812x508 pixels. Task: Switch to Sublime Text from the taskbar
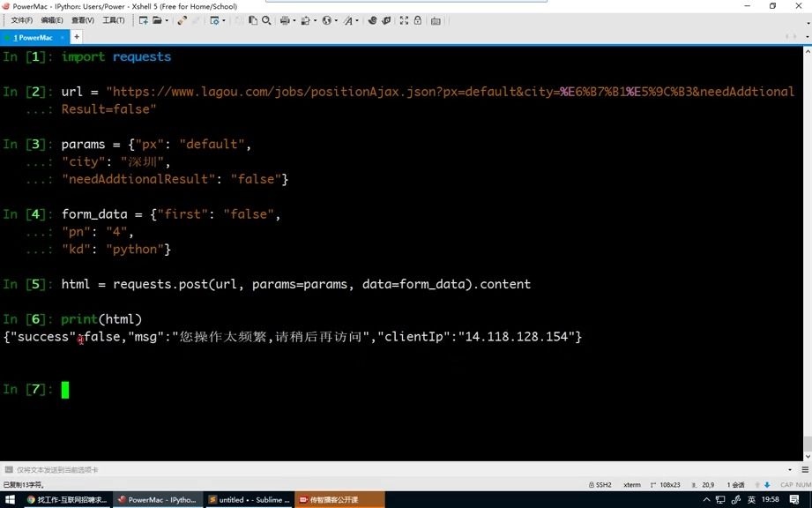point(248,499)
